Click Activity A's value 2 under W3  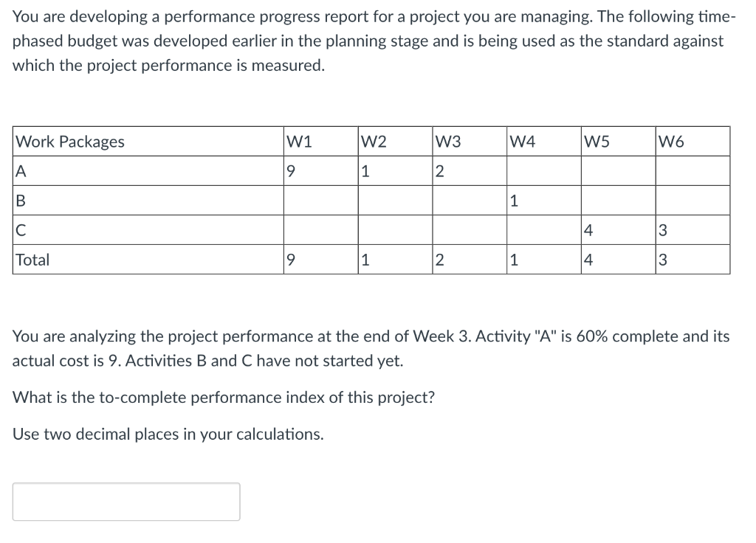(x=439, y=170)
